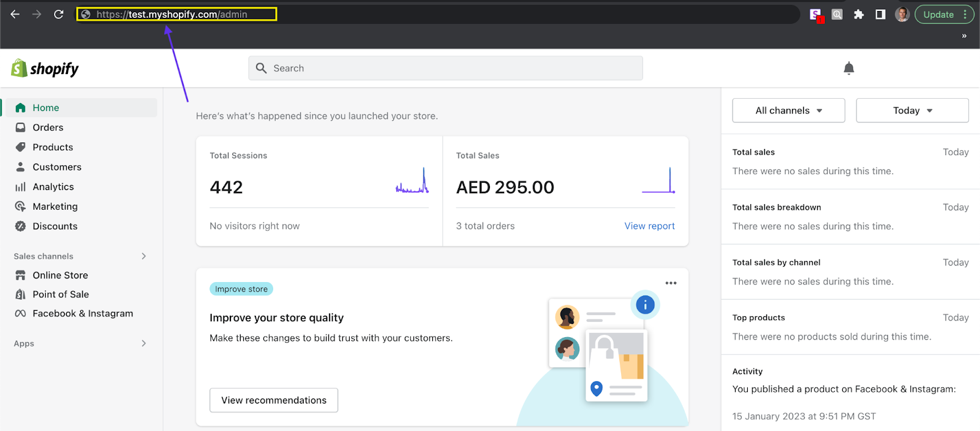Click the Home house icon
Screen dimensions: 980x431
point(20,108)
